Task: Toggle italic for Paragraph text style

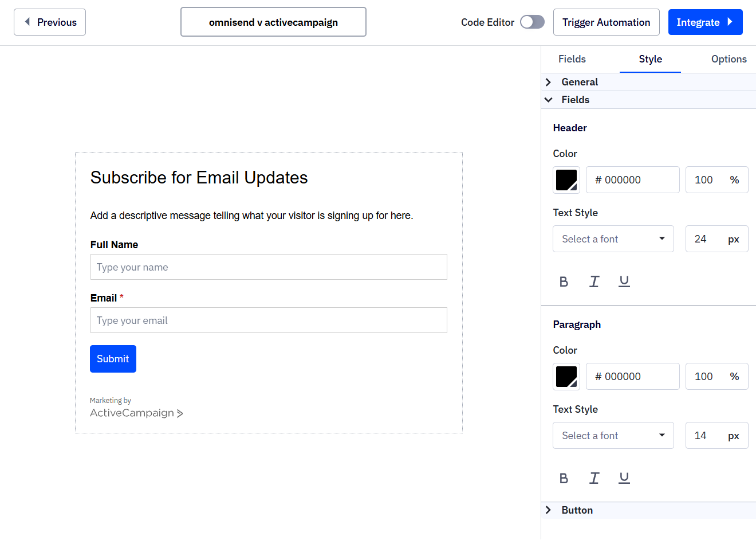Action: point(594,478)
